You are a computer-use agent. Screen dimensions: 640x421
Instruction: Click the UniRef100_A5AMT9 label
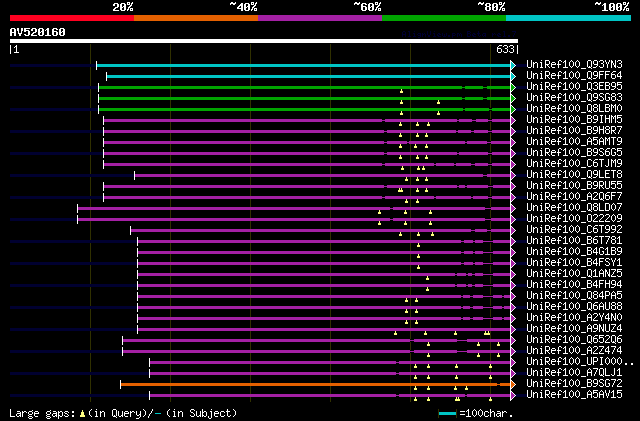(x=574, y=142)
